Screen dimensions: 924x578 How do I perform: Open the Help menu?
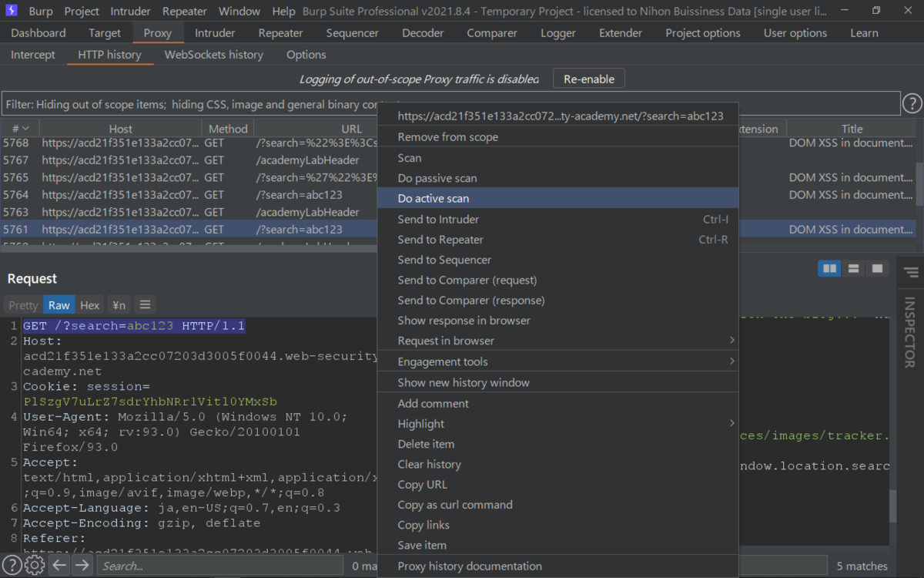click(x=283, y=12)
